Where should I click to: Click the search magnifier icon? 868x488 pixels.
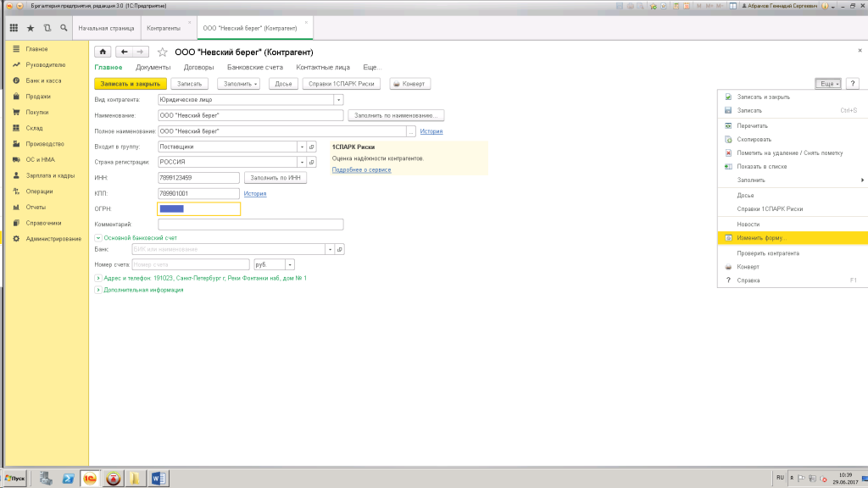click(x=64, y=28)
